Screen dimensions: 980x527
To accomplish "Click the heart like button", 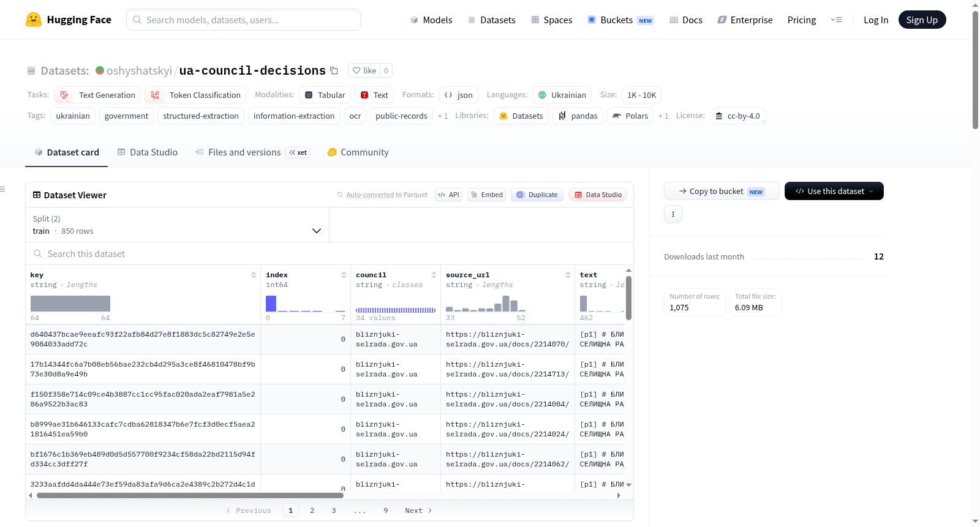I will pyautogui.click(x=364, y=70).
